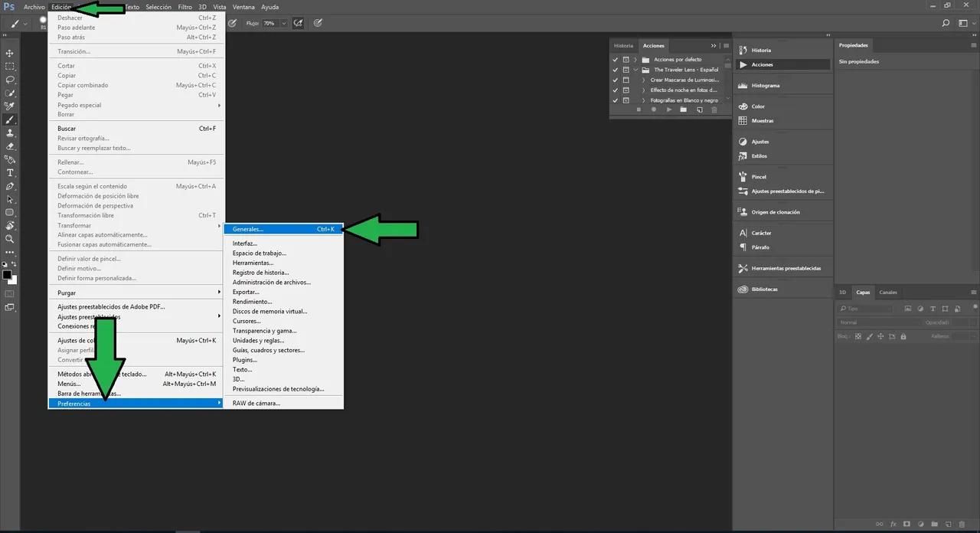Click the screen mode icon

point(10,307)
